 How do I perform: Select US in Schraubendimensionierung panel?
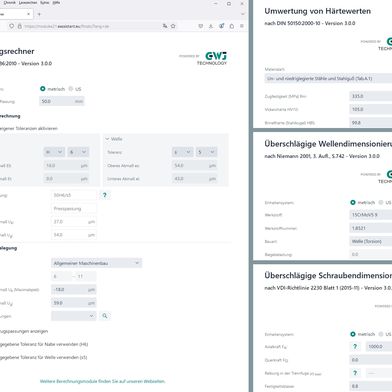pos(381,334)
